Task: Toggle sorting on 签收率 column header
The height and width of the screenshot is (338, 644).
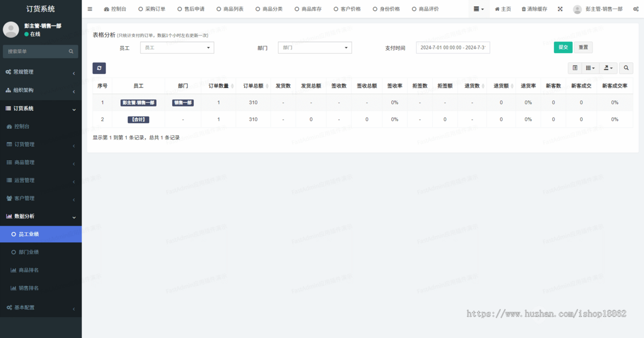Action: coord(394,85)
